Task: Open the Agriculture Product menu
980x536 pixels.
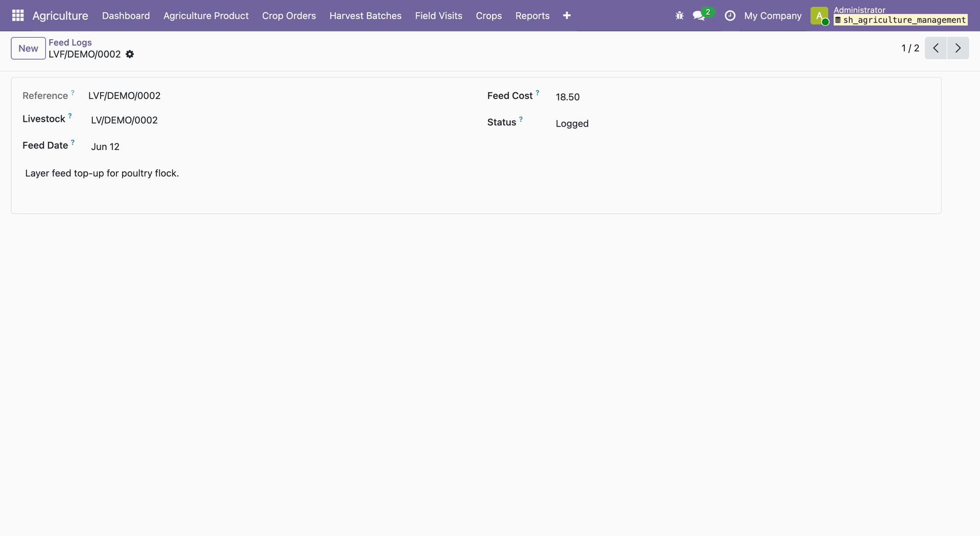Action: (x=206, y=16)
